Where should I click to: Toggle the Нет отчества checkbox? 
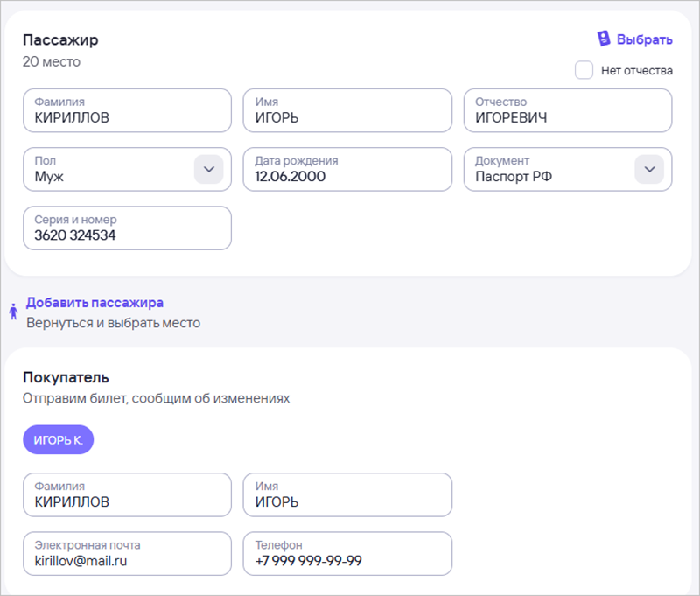point(584,70)
